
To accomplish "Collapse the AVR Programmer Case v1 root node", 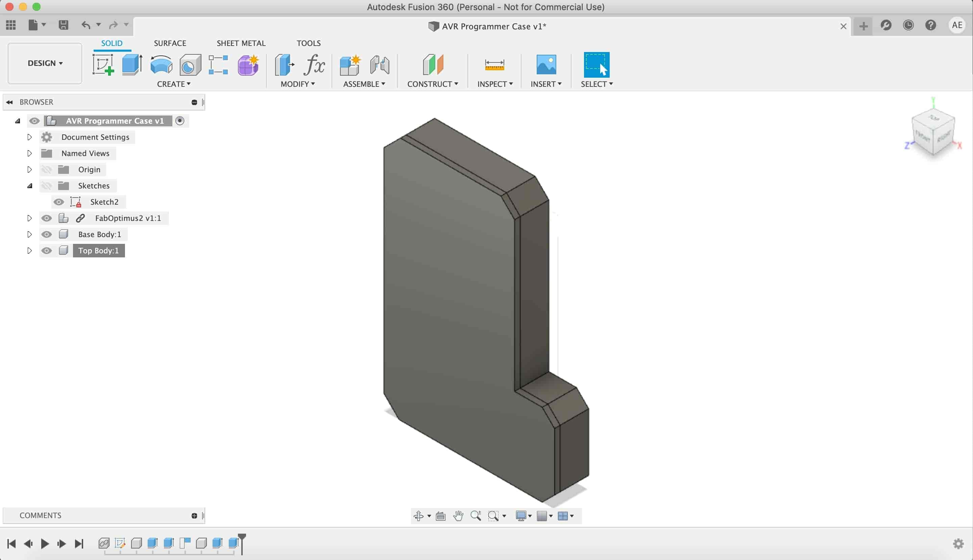I will click(x=17, y=121).
